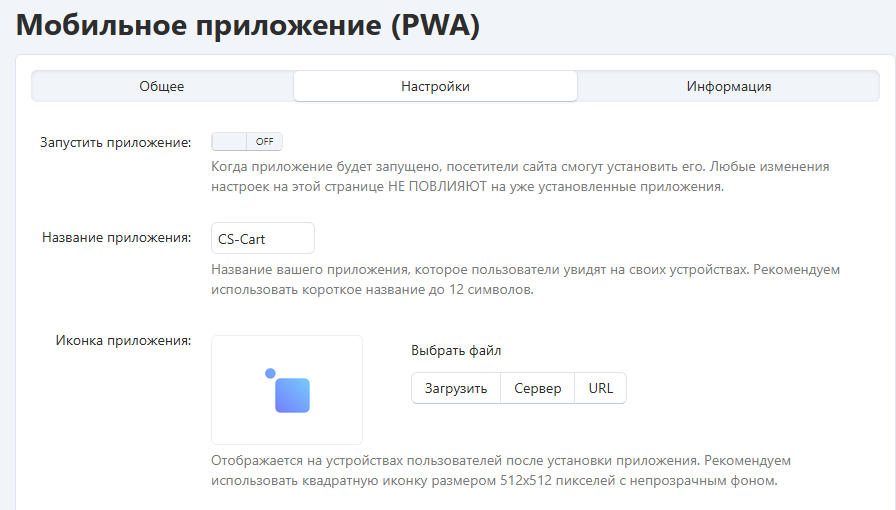Viewport: 896px width, 510px height.
Task: Click the Мобильное приложение (PWA) page title
Action: point(248,26)
